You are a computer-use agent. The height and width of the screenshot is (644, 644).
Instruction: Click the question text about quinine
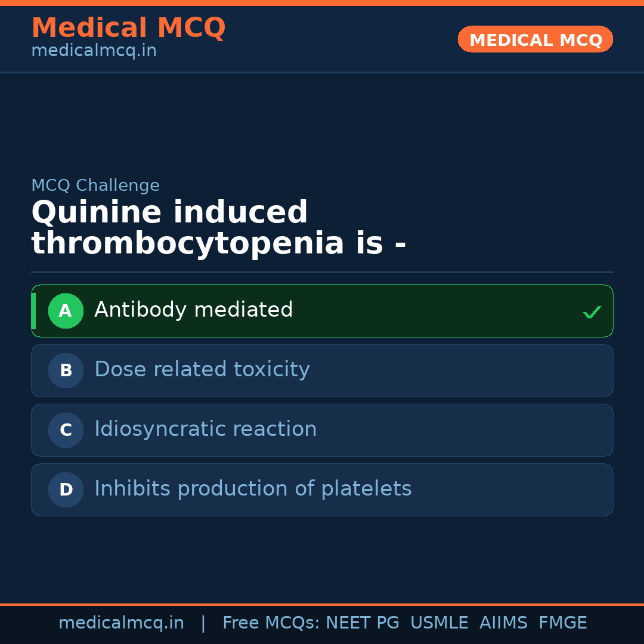[x=218, y=228]
